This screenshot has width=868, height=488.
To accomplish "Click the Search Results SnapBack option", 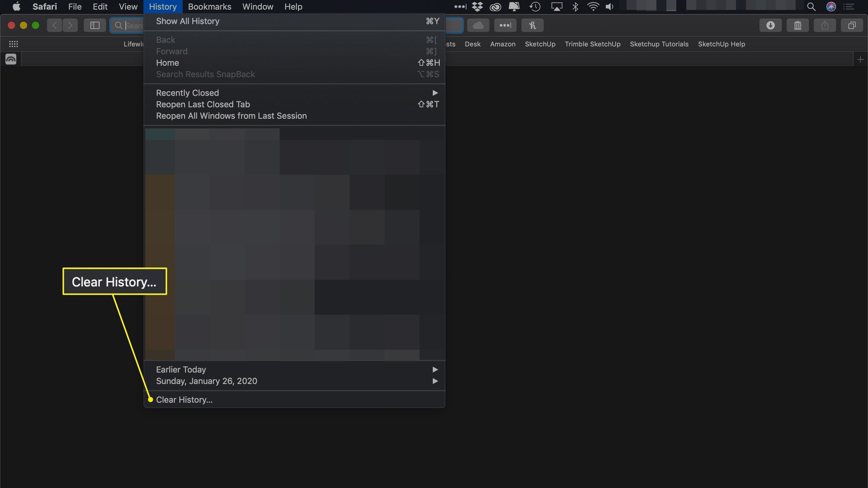I will coord(205,74).
